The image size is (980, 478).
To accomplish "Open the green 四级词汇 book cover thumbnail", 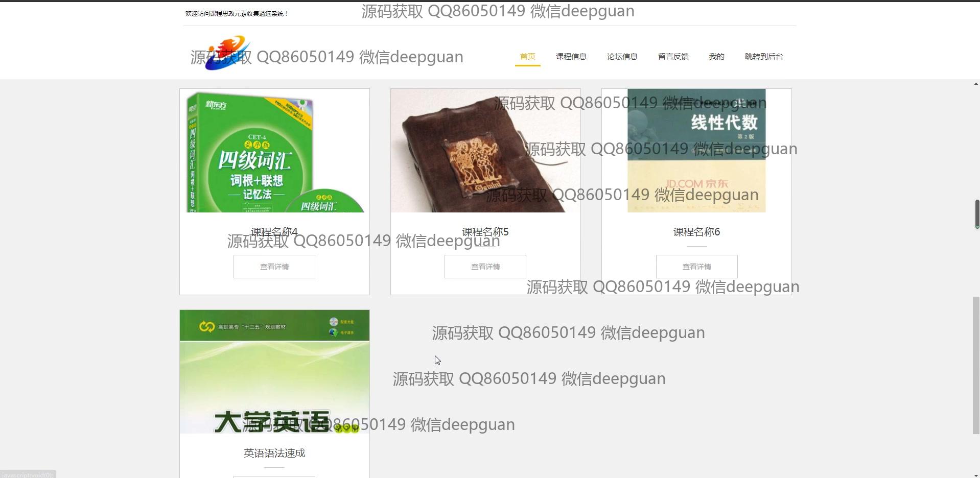I will click(x=274, y=151).
